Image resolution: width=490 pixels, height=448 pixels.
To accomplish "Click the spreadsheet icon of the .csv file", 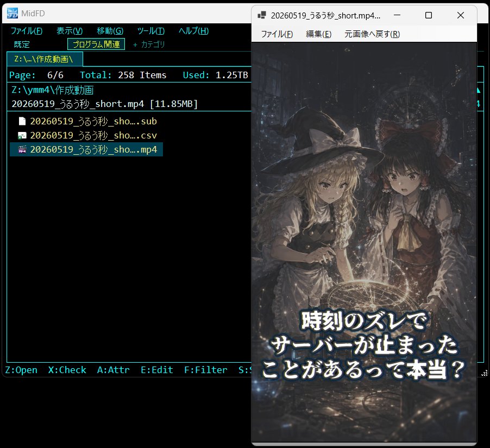I will [x=22, y=135].
